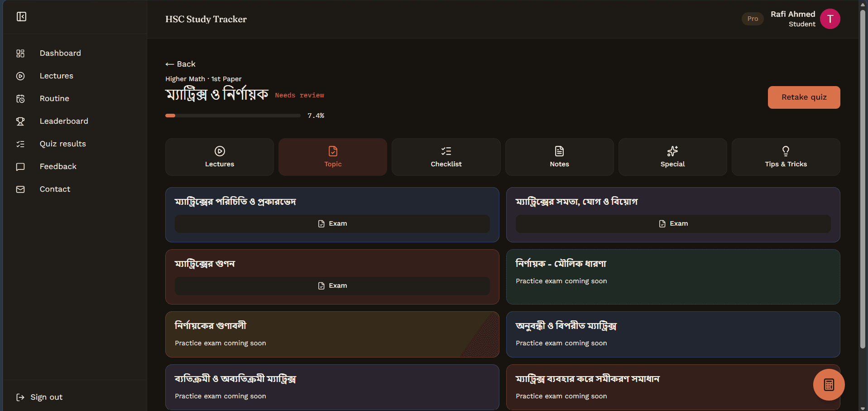868x411 pixels.
Task: Click the নির্ণায়কের গুণাবলী topic title
Action: tap(211, 326)
